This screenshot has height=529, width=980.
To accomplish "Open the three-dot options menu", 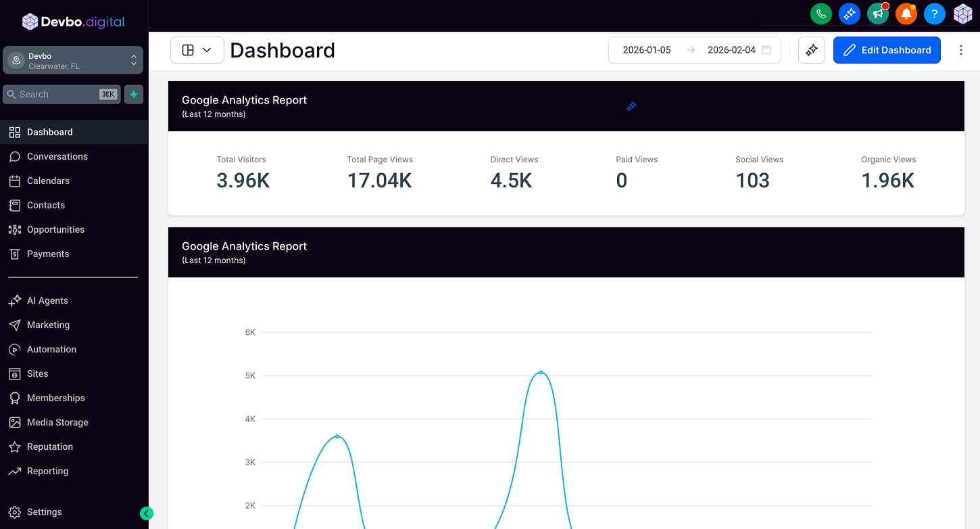I will point(961,50).
